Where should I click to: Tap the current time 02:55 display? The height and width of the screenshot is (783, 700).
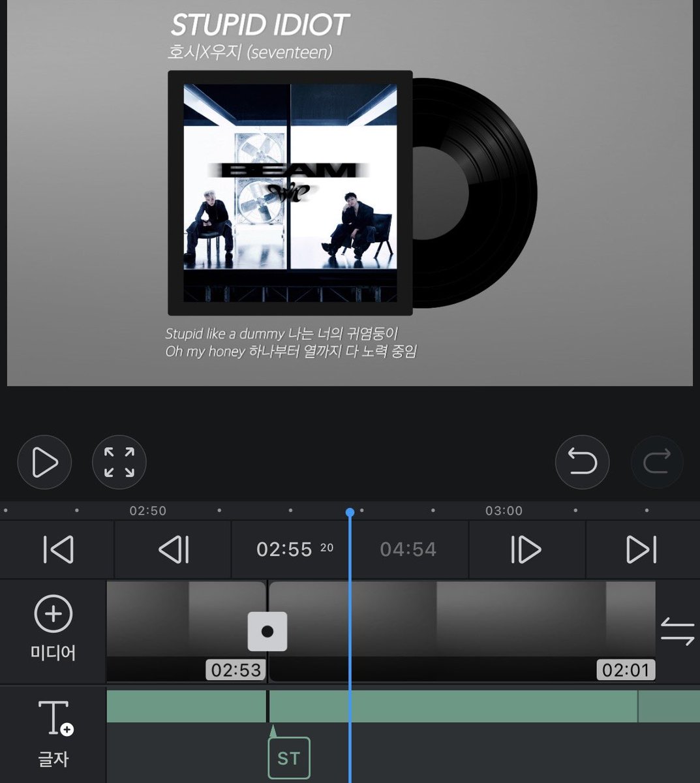[295, 549]
